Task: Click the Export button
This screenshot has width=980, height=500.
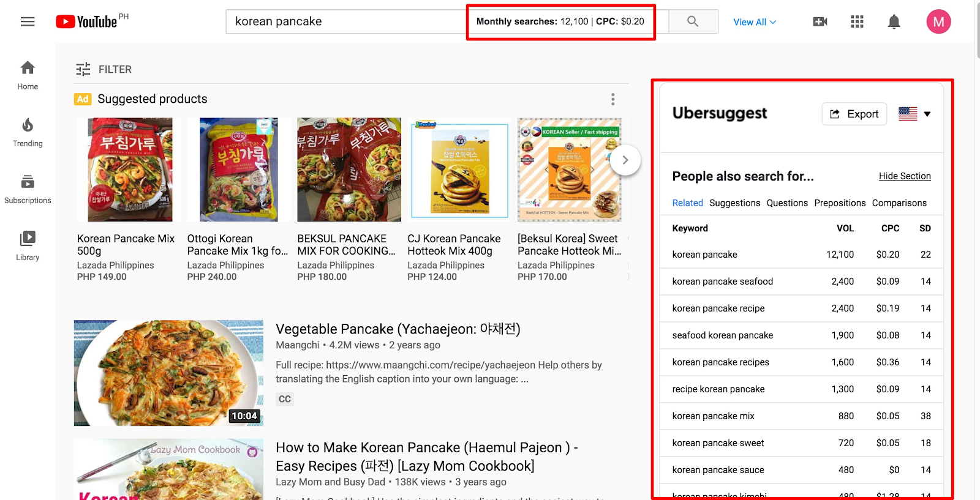Action: tap(854, 114)
